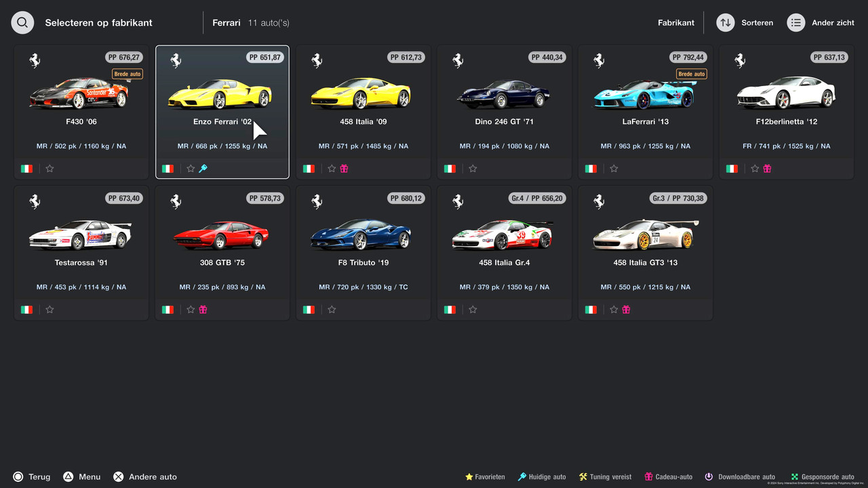Click Ferrari horse logo on Testarossa '91 card
This screenshot has height=488, width=868.
35,201
